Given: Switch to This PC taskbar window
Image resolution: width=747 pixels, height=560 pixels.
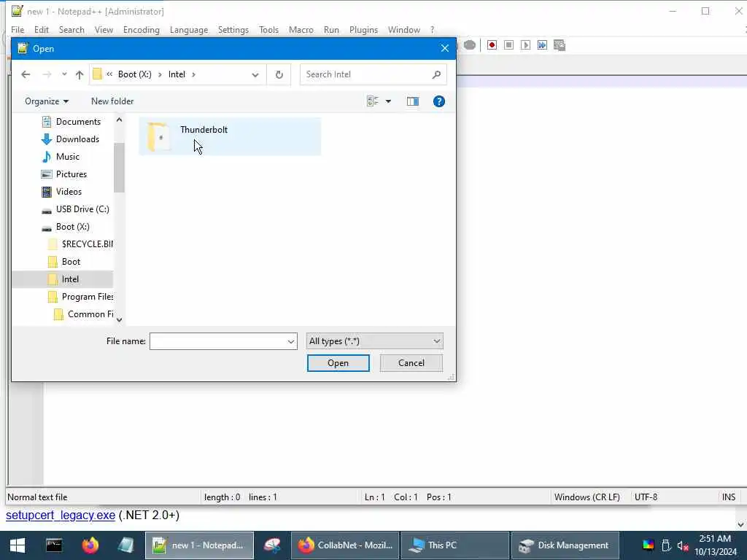Looking at the screenshot, I should coord(455,545).
